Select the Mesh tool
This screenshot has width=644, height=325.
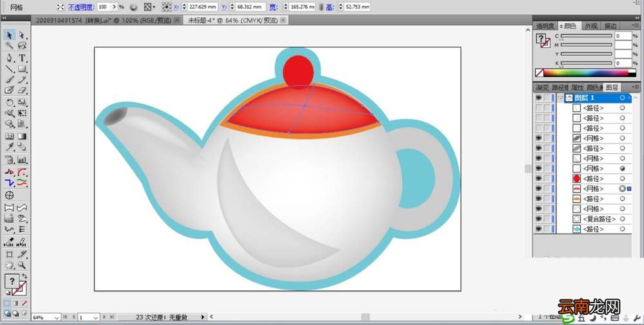9,136
